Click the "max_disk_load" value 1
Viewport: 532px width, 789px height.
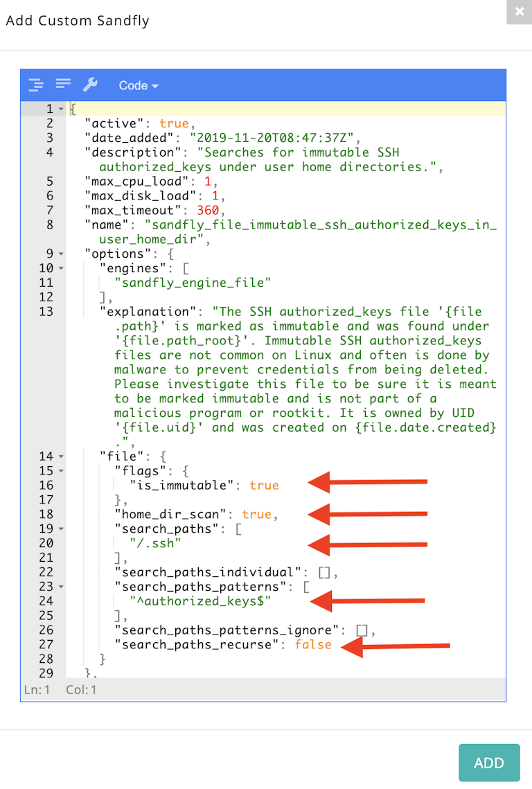(215, 196)
